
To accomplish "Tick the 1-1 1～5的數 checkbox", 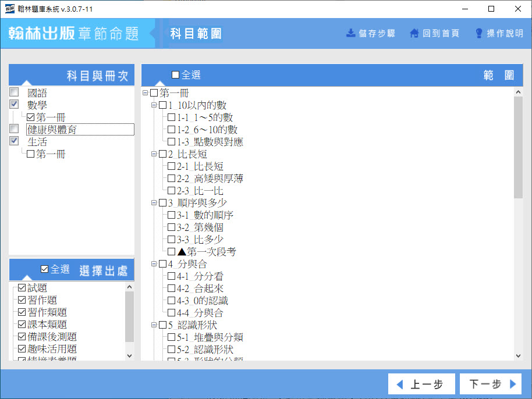I will pos(171,117).
